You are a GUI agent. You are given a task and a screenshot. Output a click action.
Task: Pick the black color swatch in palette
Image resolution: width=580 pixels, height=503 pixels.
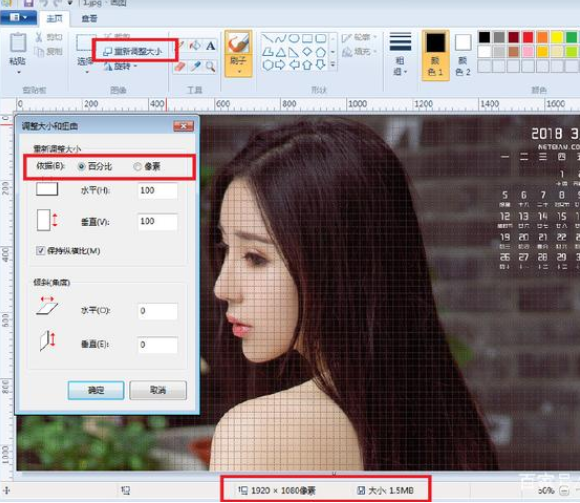(x=485, y=37)
